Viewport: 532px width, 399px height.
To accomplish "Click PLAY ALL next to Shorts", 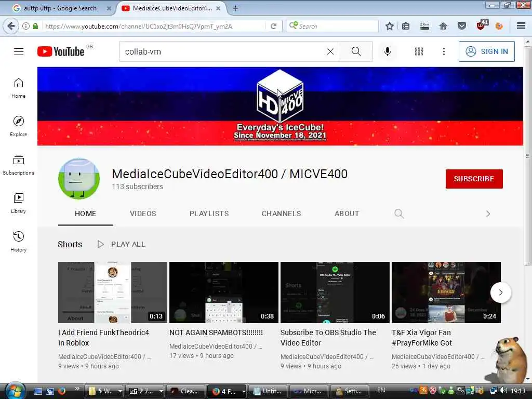I will tap(121, 244).
